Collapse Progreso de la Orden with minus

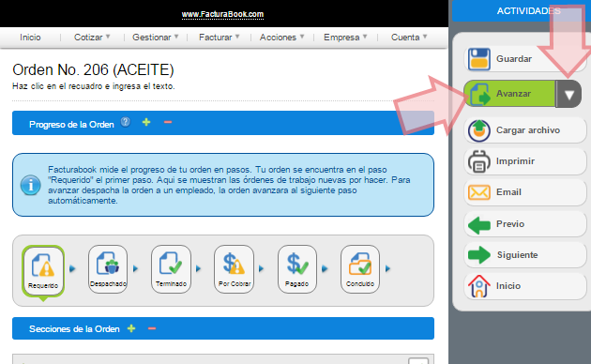point(168,122)
